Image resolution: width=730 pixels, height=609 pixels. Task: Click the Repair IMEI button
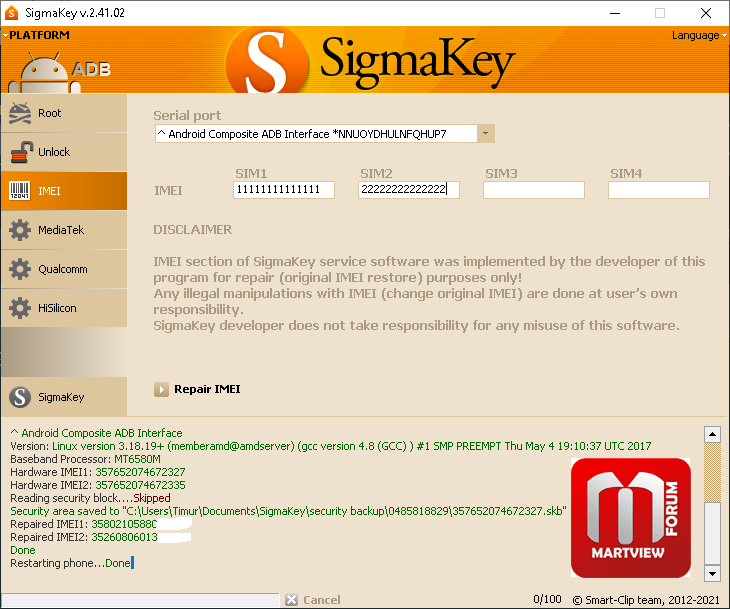[197, 389]
